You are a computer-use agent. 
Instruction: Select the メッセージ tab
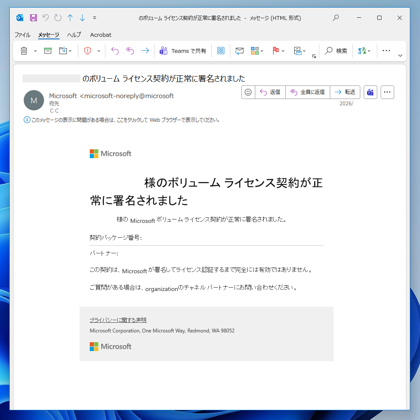coord(49,35)
